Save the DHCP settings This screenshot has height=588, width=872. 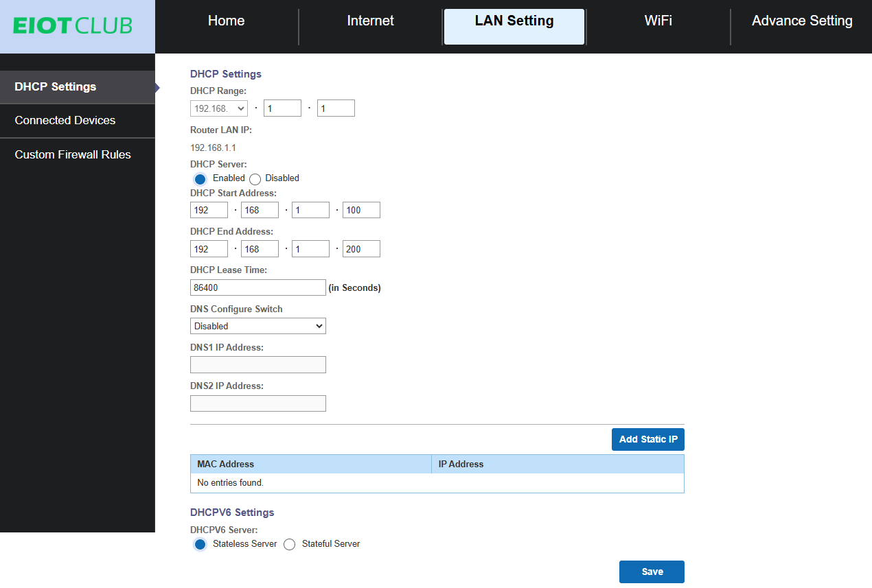652,572
